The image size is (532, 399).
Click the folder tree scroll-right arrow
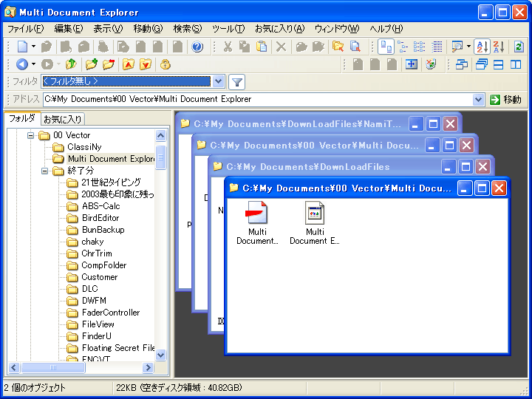coord(148,367)
